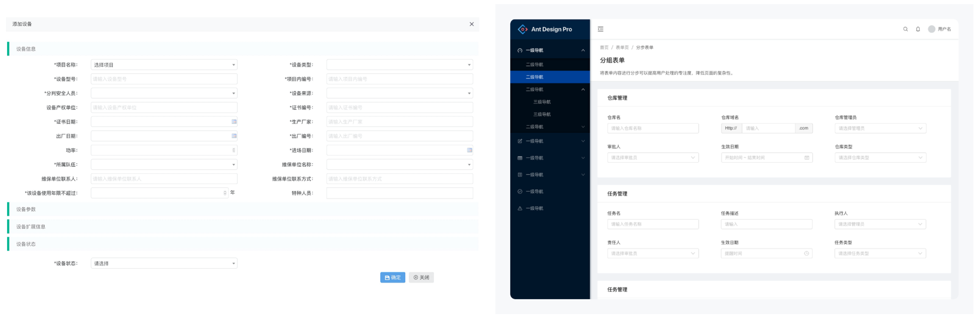The height and width of the screenshot is (320, 980).
Task: Toggle sidebar with the menu fold icon
Action: click(x=600, y=29)
